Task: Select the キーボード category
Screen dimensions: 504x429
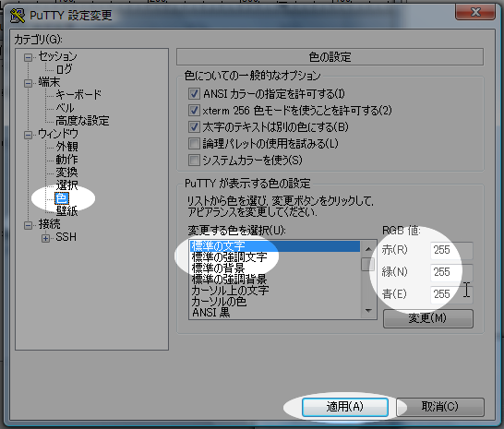Action: click(x=78, y=94)
